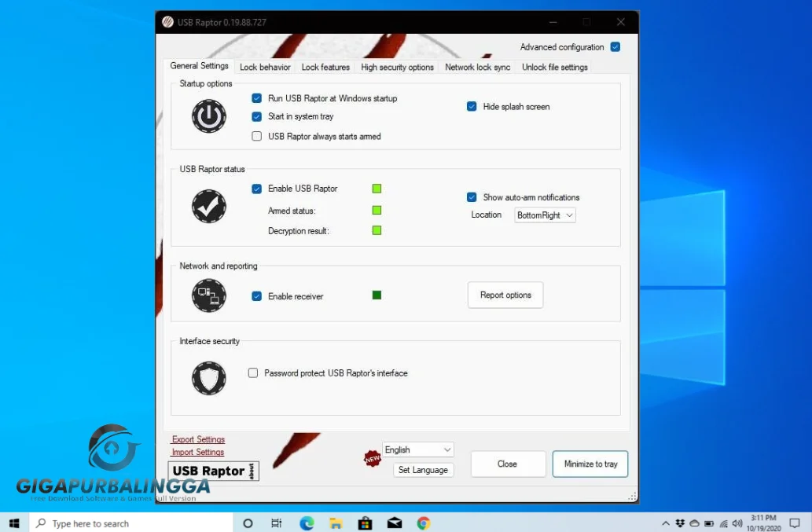Screen dimensions: 812x532
Task: Open File Explorer from taskbar
Action: coord(336,523)
